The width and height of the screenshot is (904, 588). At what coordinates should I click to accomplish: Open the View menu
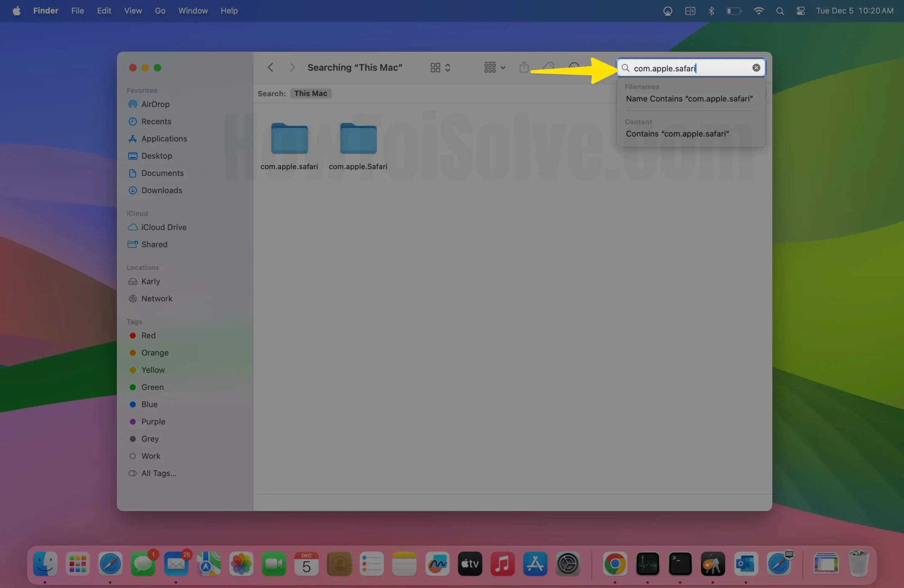(x=133, y=11)
